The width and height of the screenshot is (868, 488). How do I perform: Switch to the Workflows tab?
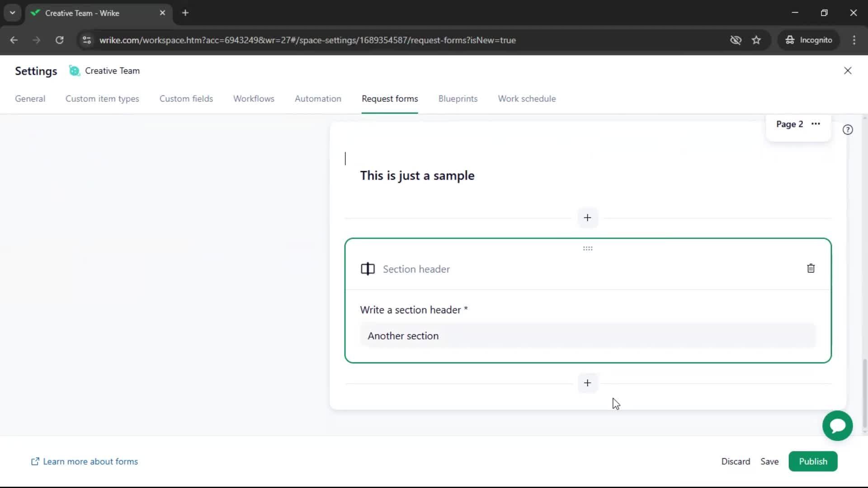point(254,99)
